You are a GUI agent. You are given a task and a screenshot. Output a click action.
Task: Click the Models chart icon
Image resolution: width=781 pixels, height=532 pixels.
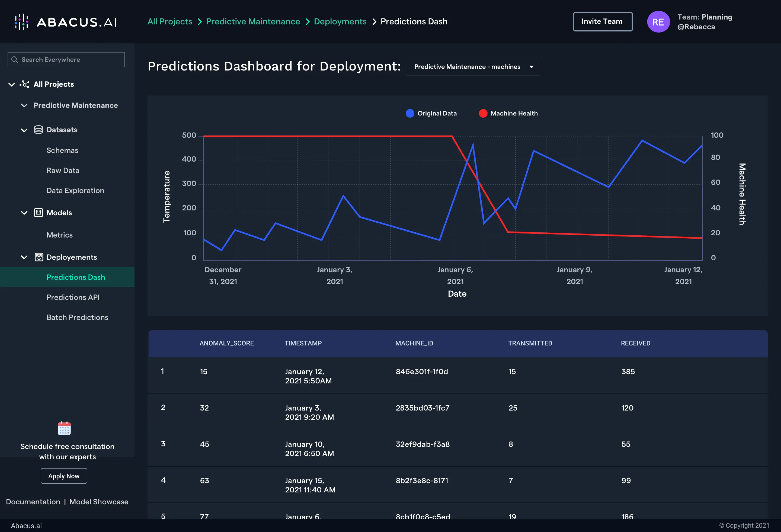pyautogui.click(x=38, y=213)
